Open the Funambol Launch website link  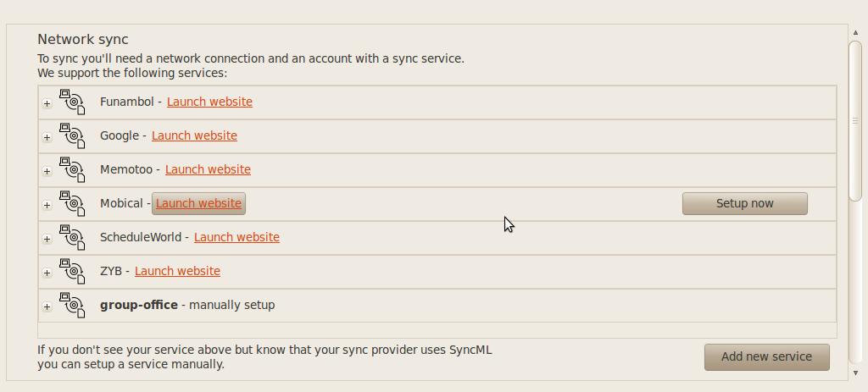[x=209, y=102]
